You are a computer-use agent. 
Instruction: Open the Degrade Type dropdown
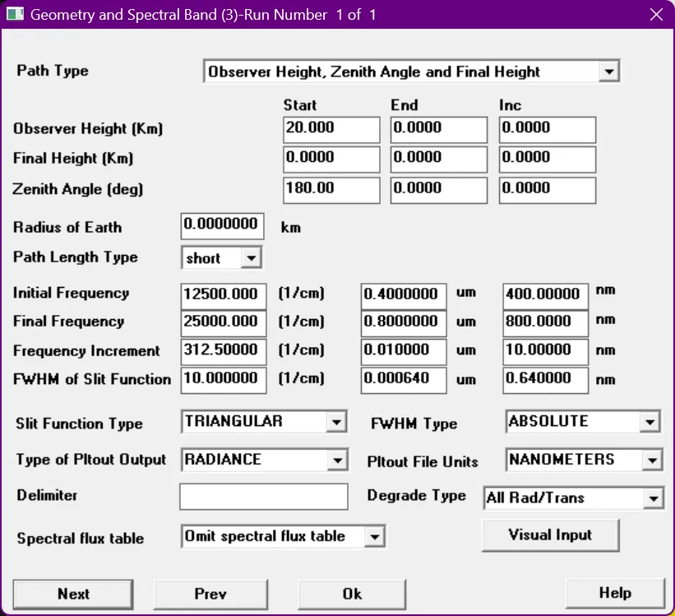(654, 498)
